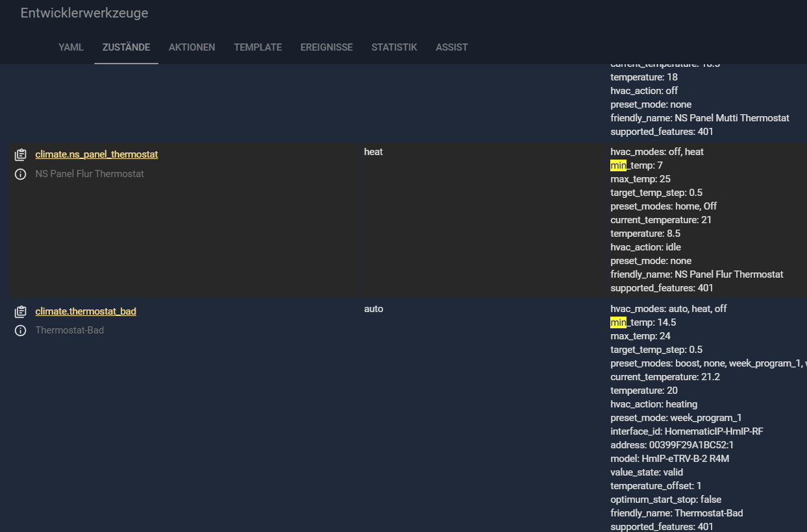Open info icon for Thermostat-Bad

pyautogui.click(x=21, y=330)
